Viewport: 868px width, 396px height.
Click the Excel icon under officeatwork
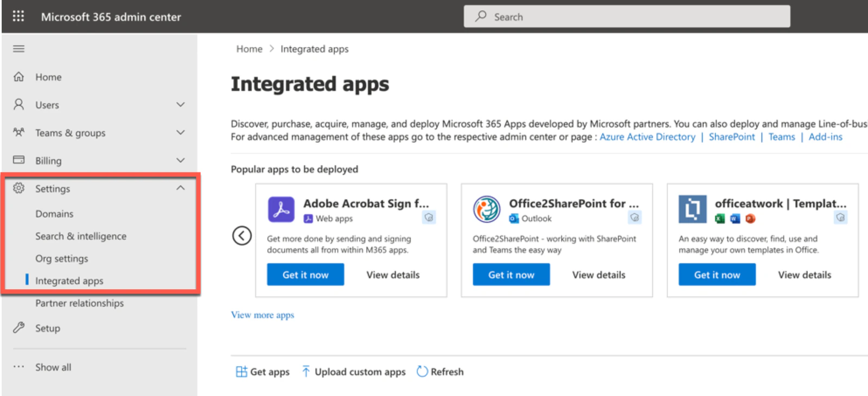(720, 219)
